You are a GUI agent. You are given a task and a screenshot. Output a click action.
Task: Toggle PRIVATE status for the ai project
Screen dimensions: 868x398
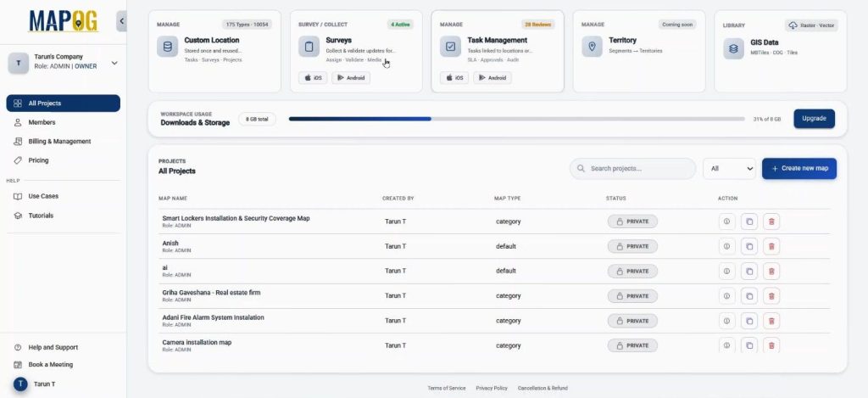(x=632, y=271)
